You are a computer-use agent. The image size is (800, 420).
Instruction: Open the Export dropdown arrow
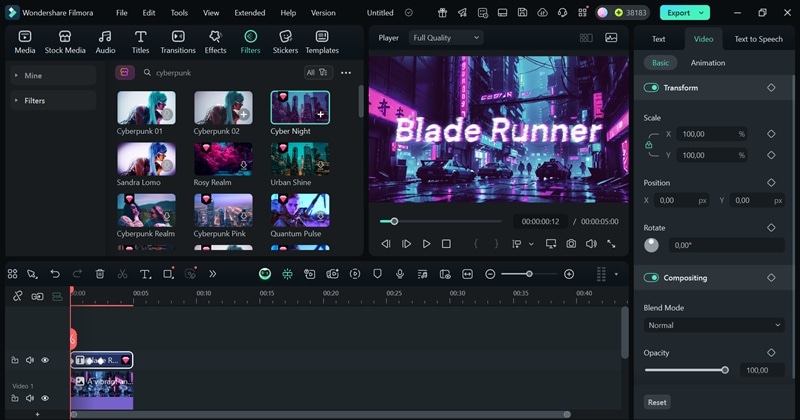[702, 13]
